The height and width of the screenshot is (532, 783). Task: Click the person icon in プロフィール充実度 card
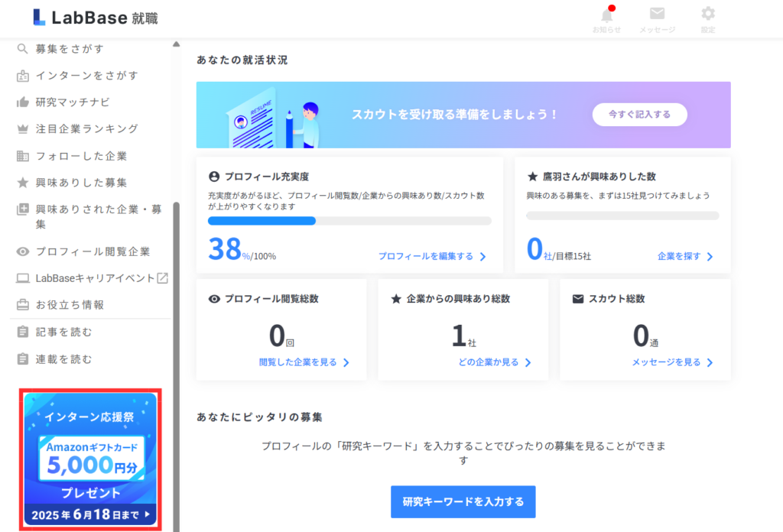(x=214, y=177)
